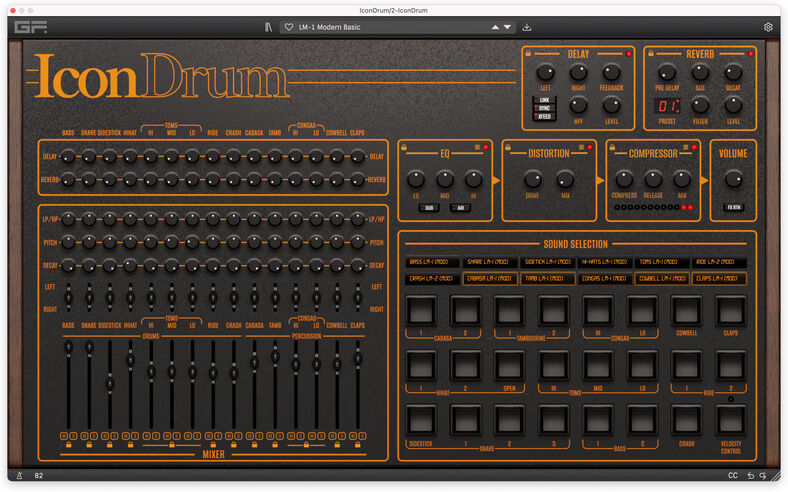This screenshot has width=788, height=492.
Task: Open the LM-1 Modern Basic preset dropdown
Action: point(397,27)
